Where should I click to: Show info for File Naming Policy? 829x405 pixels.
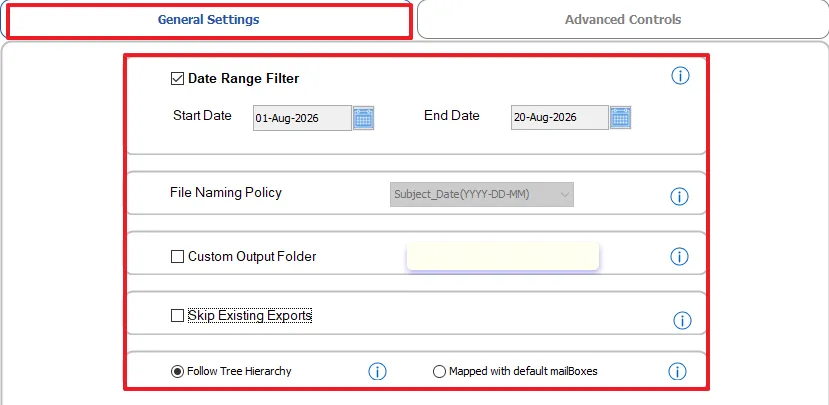tap(679, 197)
